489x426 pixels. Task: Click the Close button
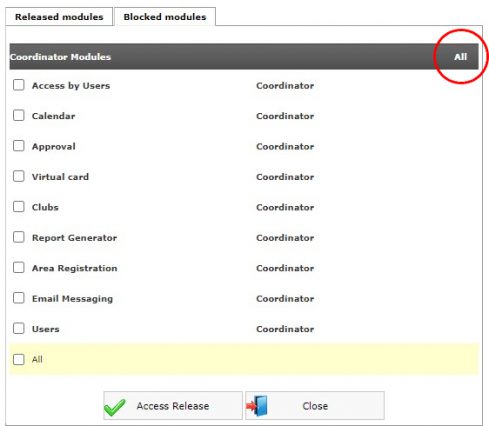pos(315,405)
